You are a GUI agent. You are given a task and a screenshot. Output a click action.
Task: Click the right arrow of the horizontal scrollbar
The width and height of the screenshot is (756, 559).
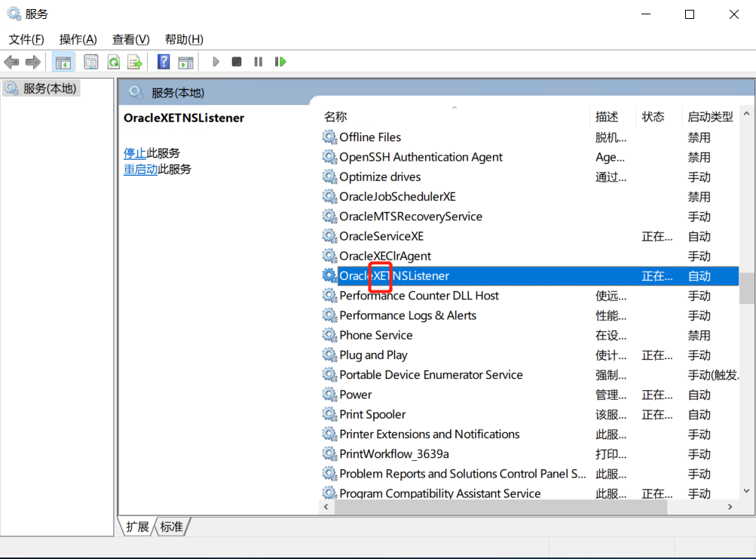click(x=728, y=507)
